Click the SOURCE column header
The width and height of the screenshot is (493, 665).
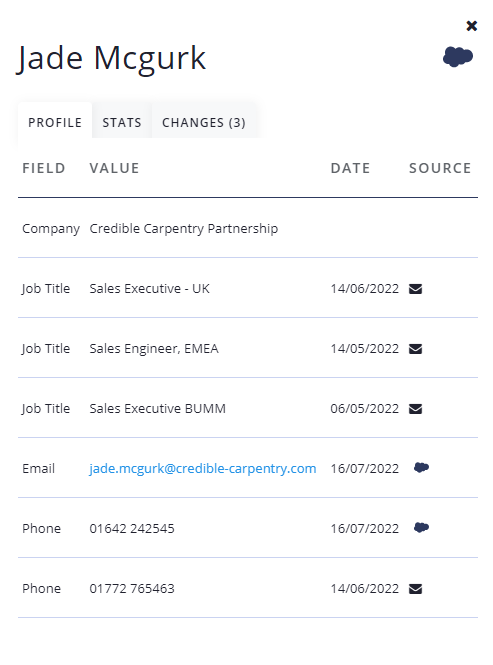(440, 168)
